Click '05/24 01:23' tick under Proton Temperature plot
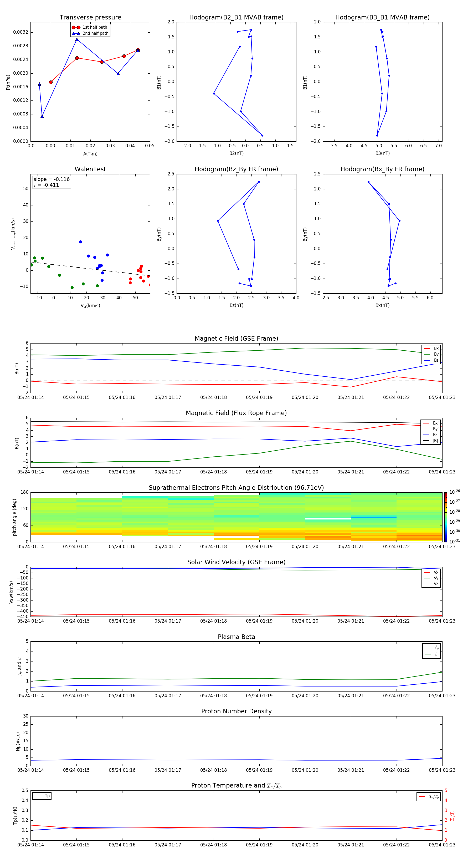The height and width of the screenshot is (868, 473). [442, 845]
